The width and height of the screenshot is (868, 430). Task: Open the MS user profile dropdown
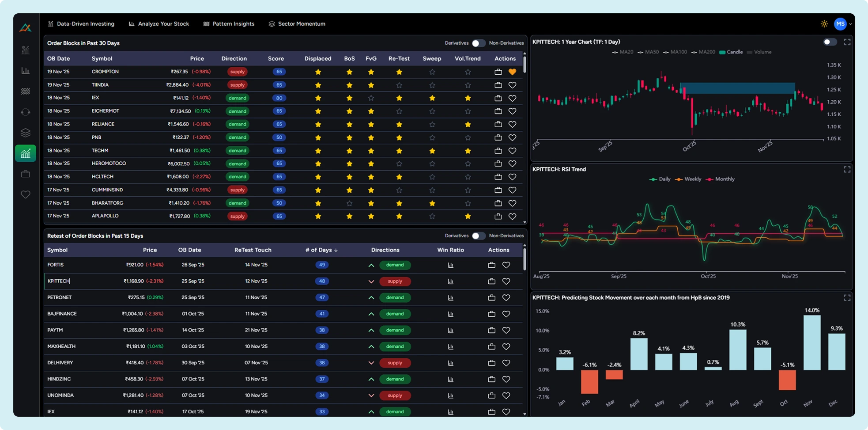841,24
